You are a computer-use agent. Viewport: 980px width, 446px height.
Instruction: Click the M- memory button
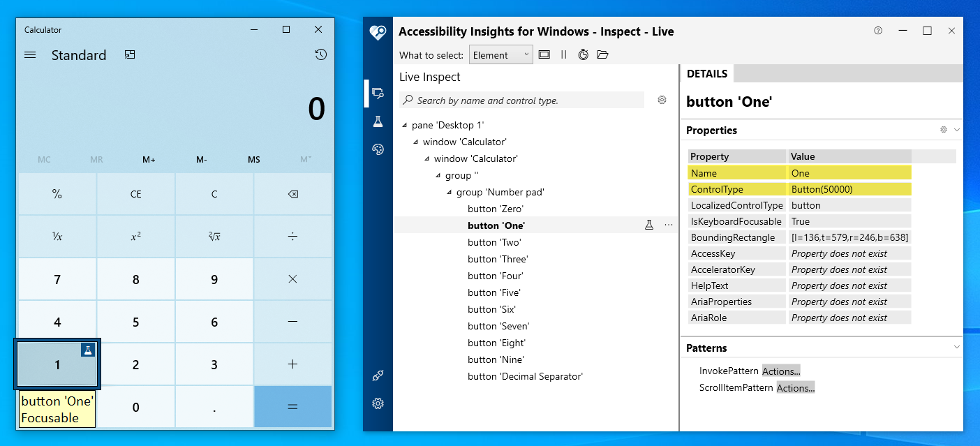tap(201, 160)
